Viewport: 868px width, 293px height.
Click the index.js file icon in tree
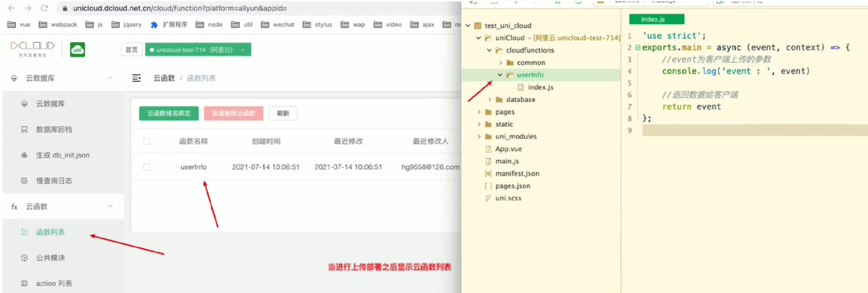521,87
